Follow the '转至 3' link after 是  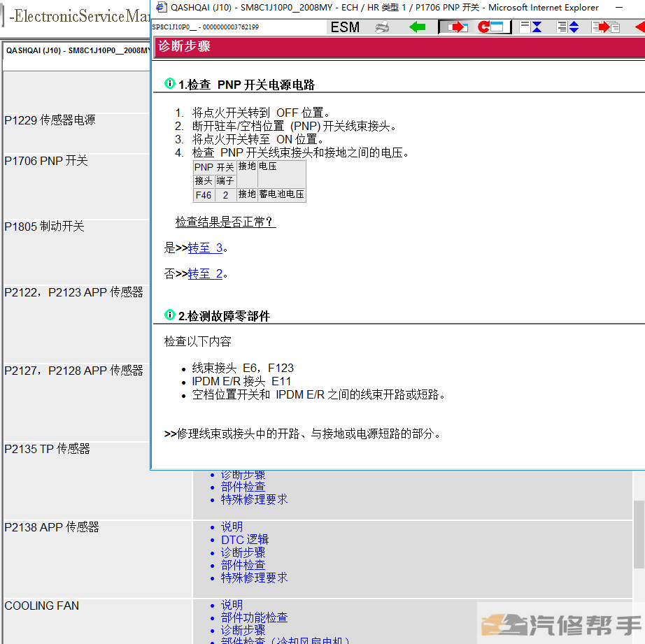coord(205,248)
